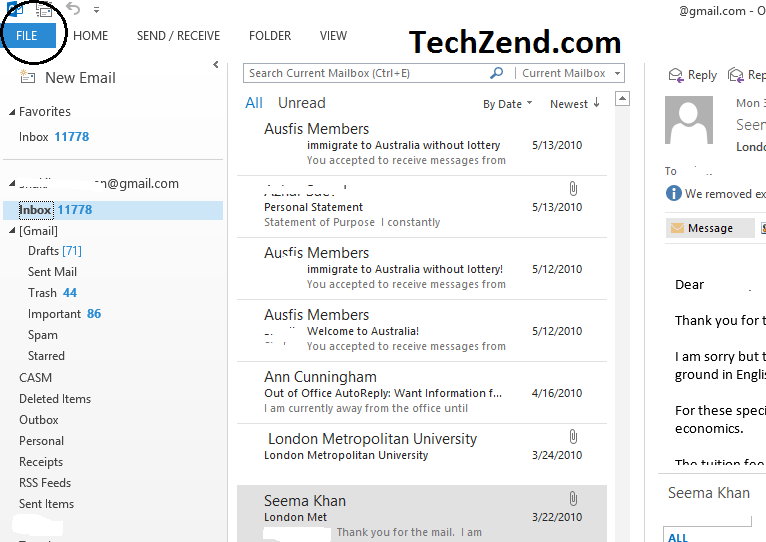Open the Current Mailbox scope dropdown
Image resolution: width=766 pixels, height=542 pixels.
[571, 73]
